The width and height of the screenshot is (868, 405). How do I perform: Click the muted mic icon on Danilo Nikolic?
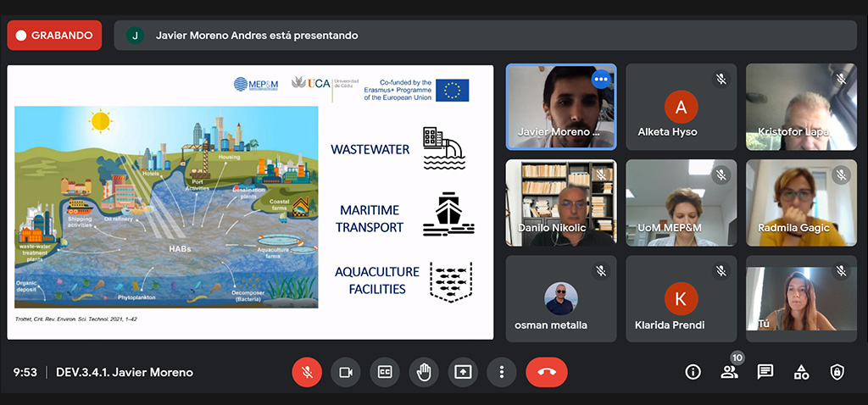[601, 175]
